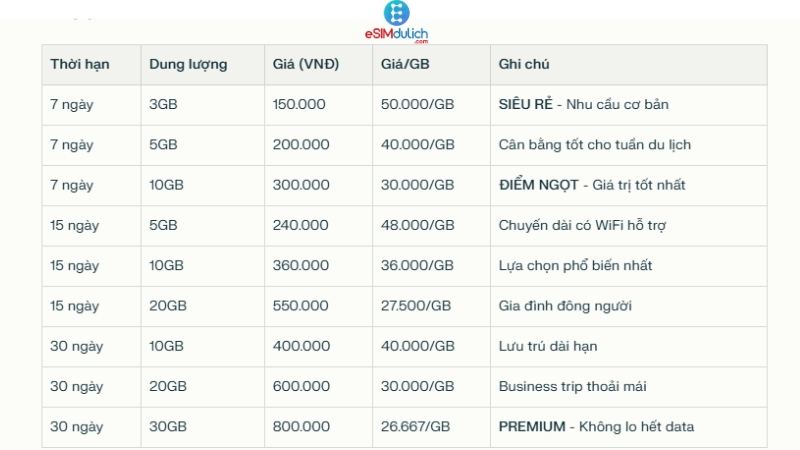Screen dimensions: 800x450
Task: Click the 'PREMIUM - Không lo hết data' note
Action: click(x=597, y=427)
